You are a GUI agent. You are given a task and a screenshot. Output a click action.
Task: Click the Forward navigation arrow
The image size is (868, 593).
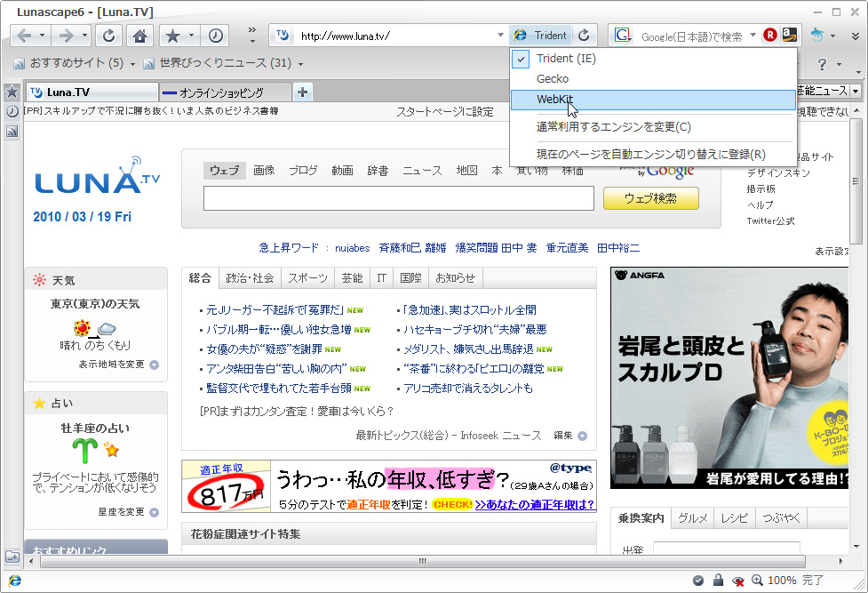tap(66, 36)
